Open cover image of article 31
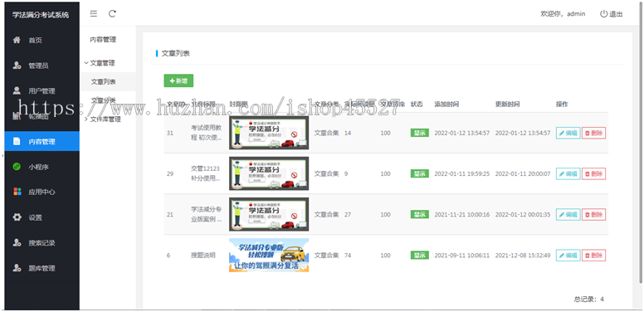 tap(269, 133)
